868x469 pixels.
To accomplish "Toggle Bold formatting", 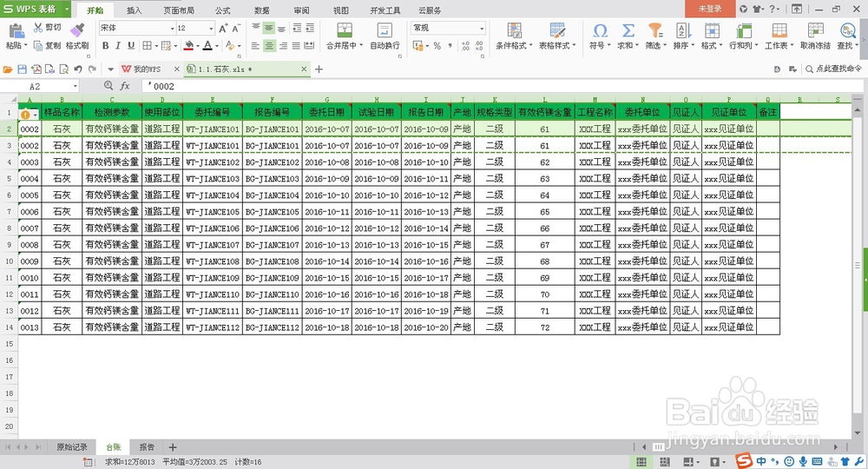I will click(x=105, y=46).
